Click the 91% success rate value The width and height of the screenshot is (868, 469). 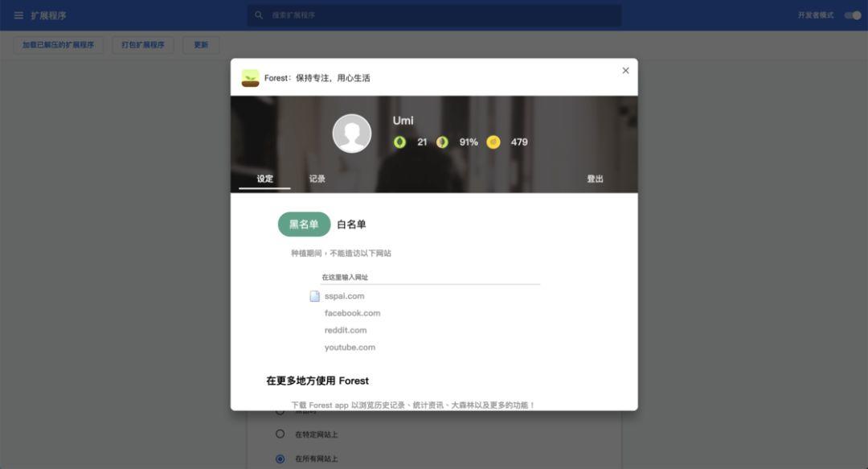tap(469, 142)
